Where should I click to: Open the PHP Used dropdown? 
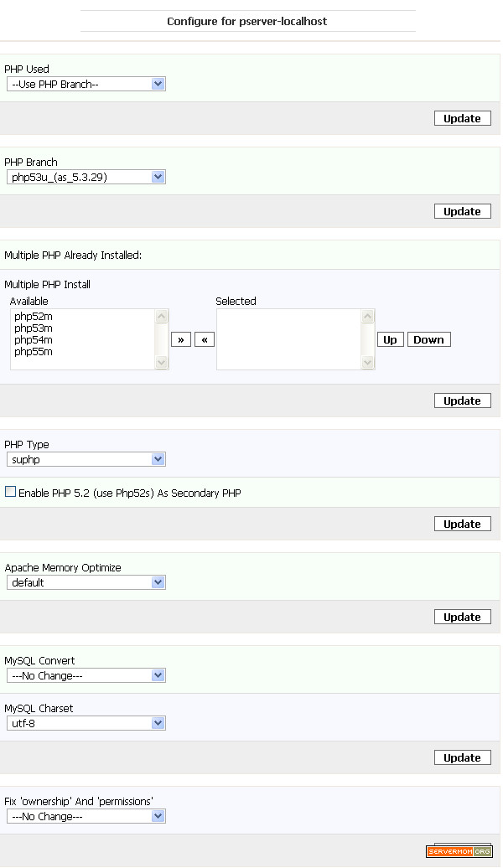(x=86, y=84)
